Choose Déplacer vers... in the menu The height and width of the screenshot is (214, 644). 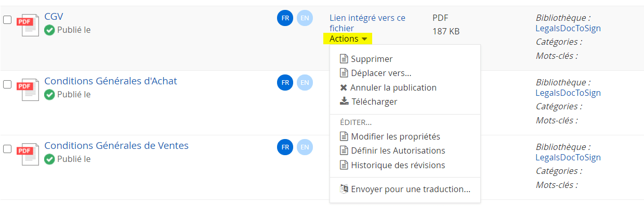pos(380,73)
